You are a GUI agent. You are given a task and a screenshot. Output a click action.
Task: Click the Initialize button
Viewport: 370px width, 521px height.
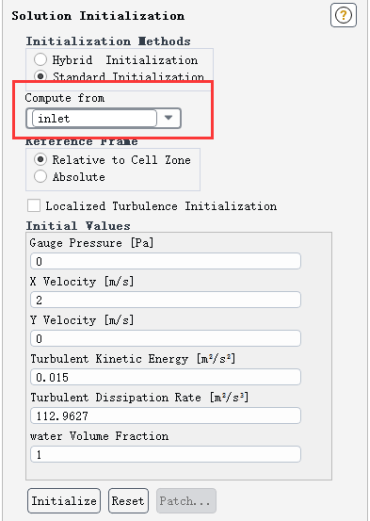pyautogui.click(x=64, y=501)
